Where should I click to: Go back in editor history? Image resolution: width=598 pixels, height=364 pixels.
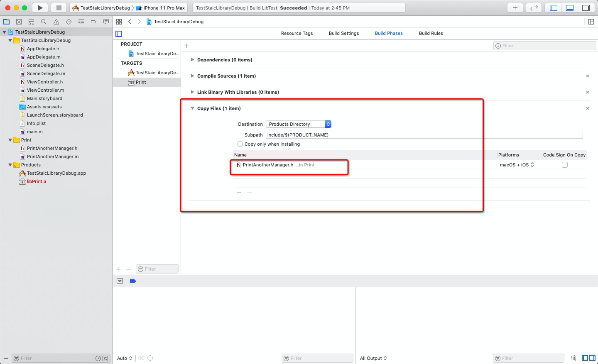[x=130, y=22]
